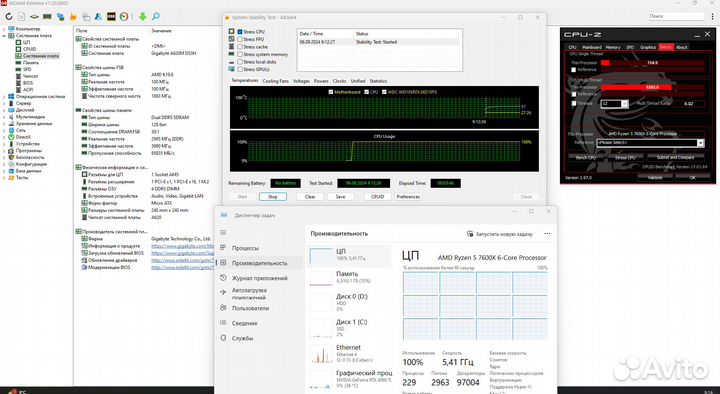Viewport: 720px width, 394px height.
Task: Open the OSD panel black toolbar icon
Action: pos(111,17)
